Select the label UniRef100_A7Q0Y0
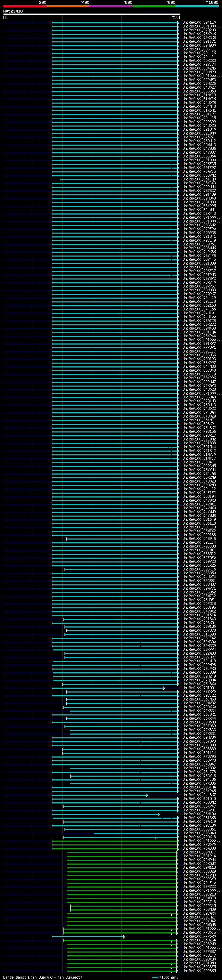 [199, 844]
